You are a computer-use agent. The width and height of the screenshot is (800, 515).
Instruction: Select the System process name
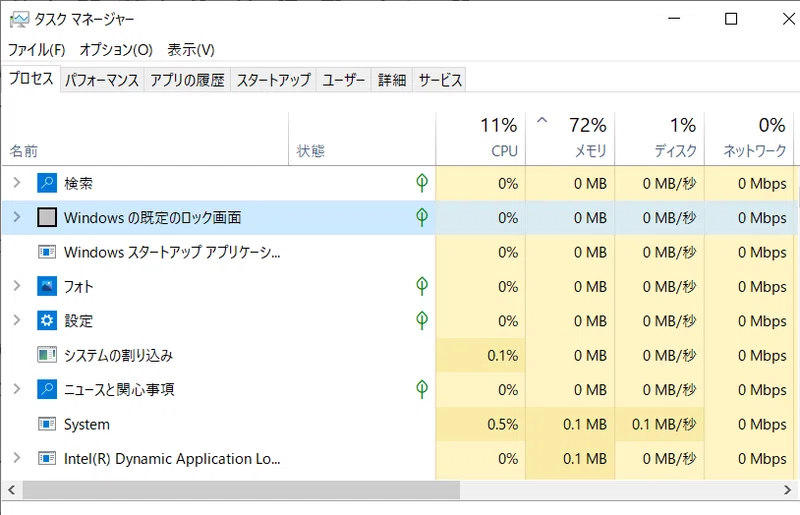coord(87,425)
